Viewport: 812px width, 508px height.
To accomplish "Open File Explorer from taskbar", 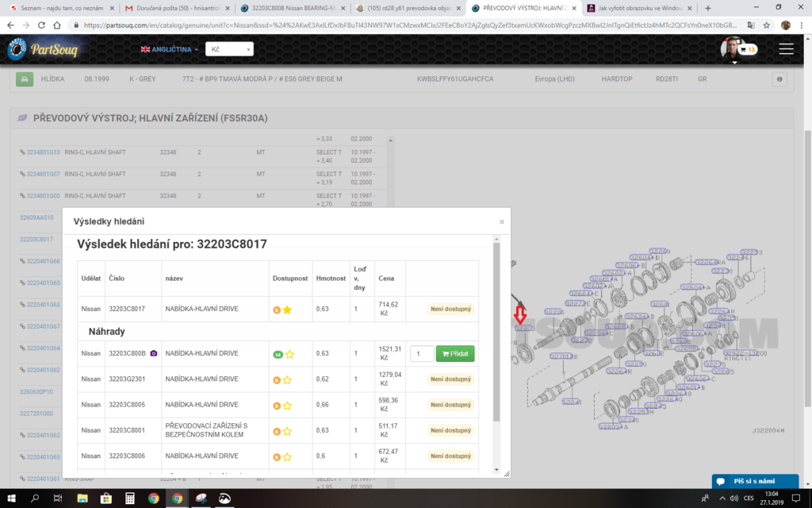I will (82, 498).
